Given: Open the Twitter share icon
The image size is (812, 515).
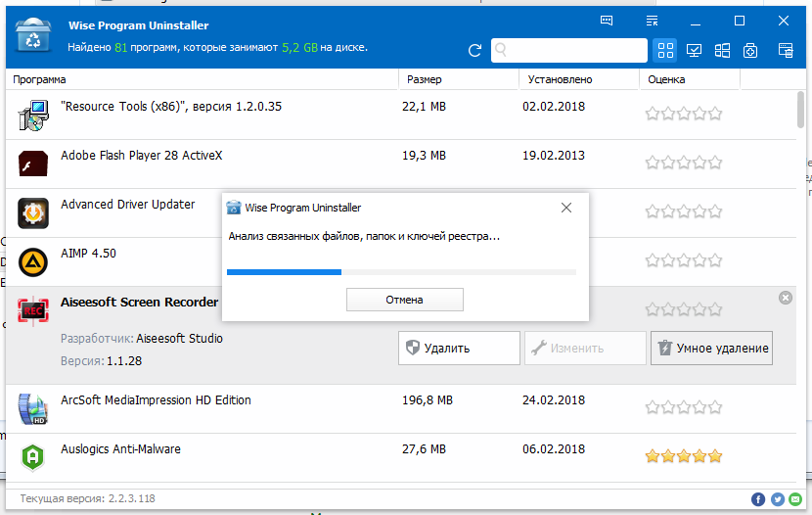Looking at the screenshot, I should (x=778, y=499).
